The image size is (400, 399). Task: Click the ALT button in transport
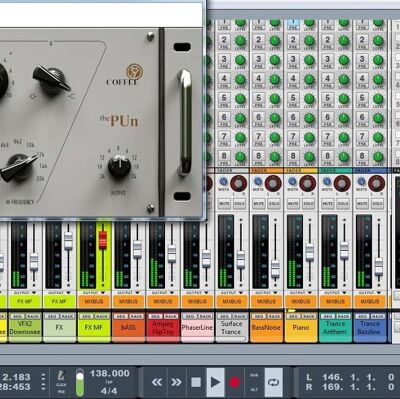[254, 389]
